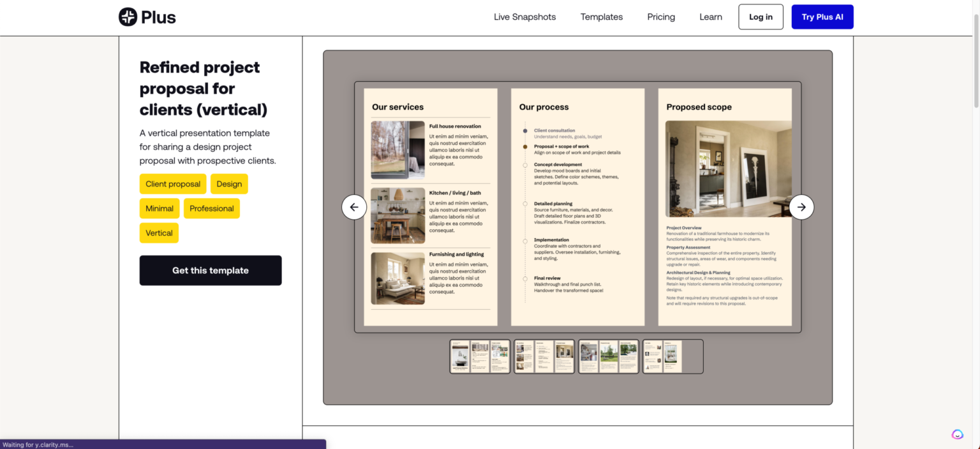Select the Vertical tag
The image size is (980, 449).
[159, 232]
